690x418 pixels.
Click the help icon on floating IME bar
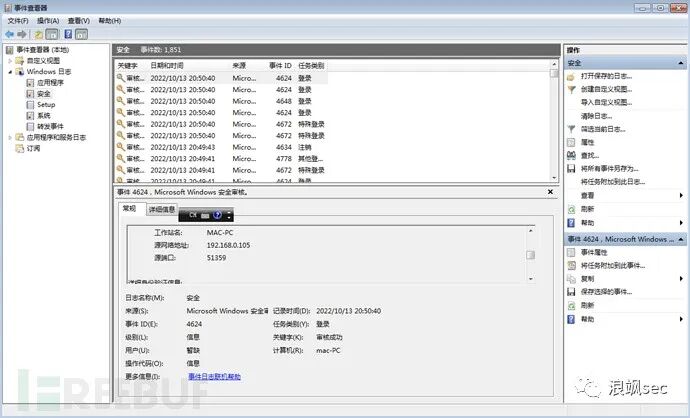pos(217,215)
